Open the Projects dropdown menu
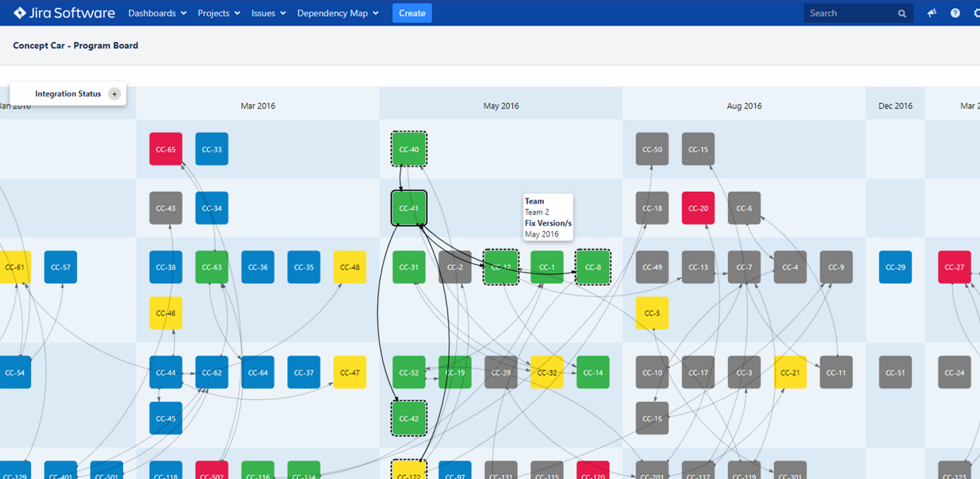 click(218, 13)
